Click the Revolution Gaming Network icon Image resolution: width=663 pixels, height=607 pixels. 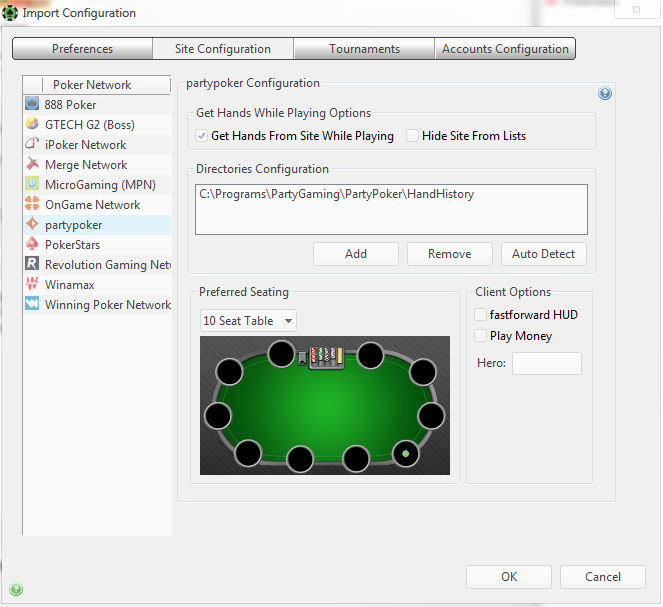tap(32, 264)
